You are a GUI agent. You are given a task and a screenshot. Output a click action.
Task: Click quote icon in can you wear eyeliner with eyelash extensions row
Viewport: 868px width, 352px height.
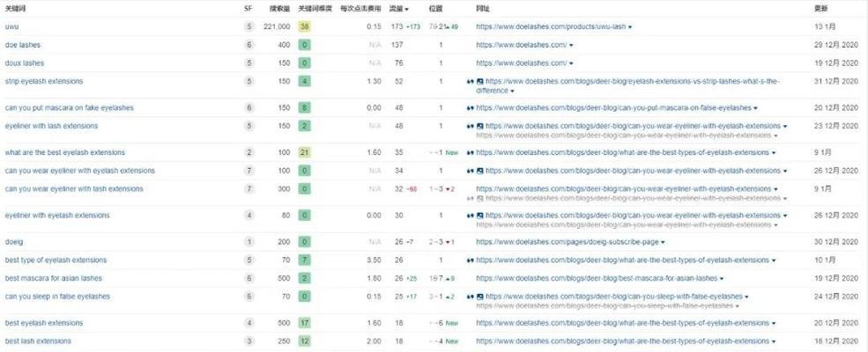click(x=471, y=171)
